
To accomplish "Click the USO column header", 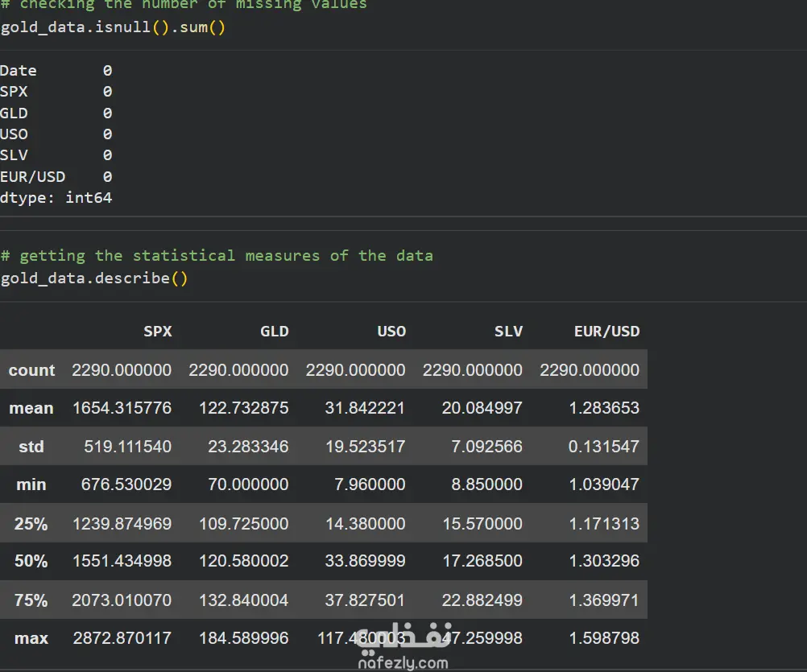I will click(x=391, y=331).
